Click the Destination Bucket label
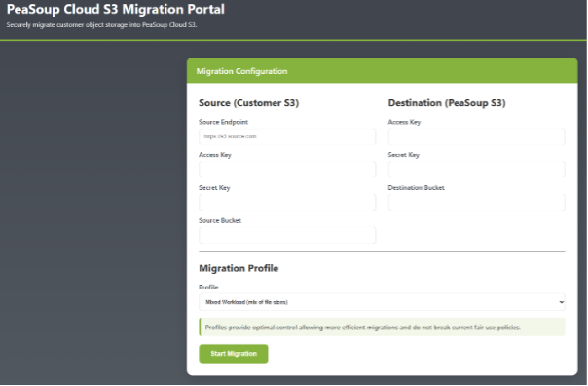Screen dimensions: 588x386 tap(417, 188)
